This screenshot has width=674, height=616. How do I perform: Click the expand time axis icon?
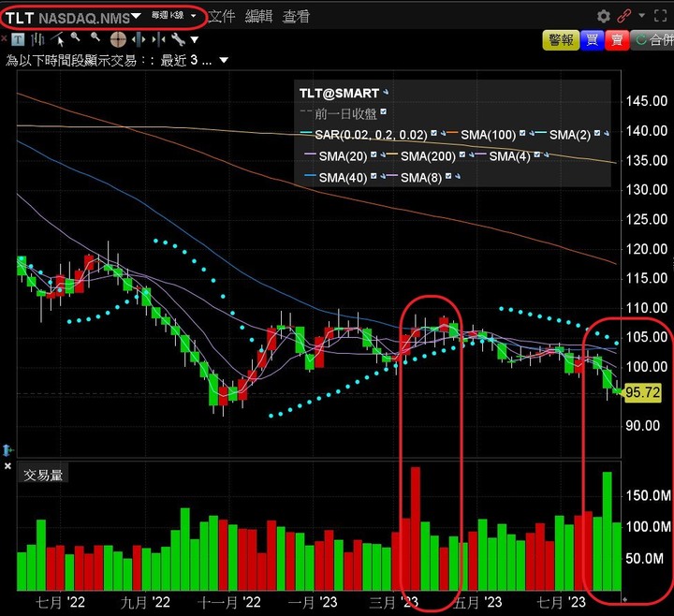(x=139, y=40)
